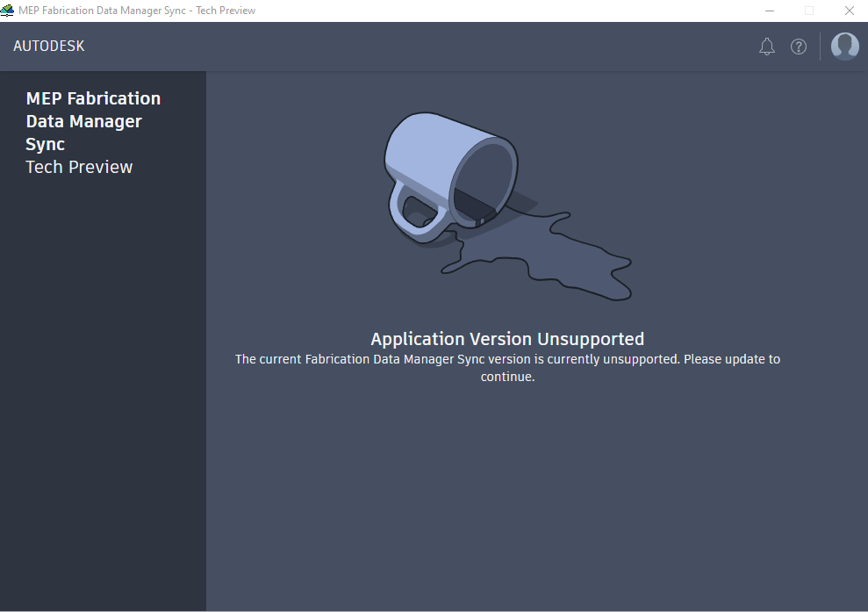This screenshot has height=612, width=868.
Task: Open the notifications bell
Action: point(767,47)
